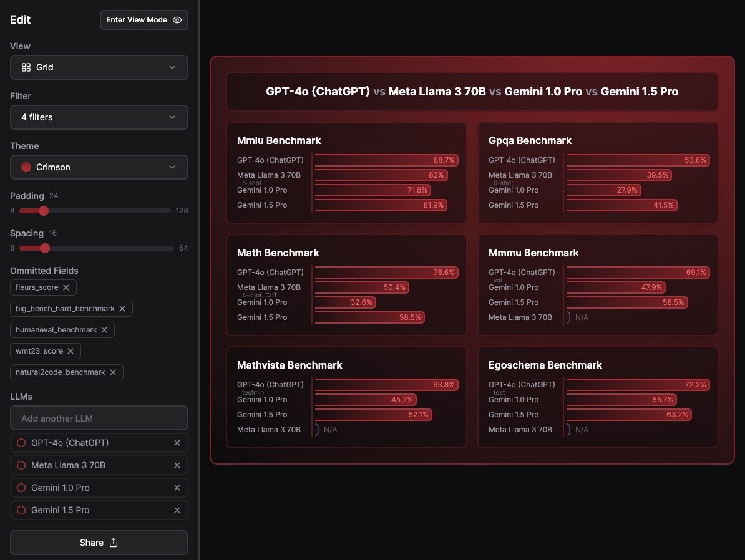Click Enter View Mode button
Screen dimensions: 745x560
(144, 20)
